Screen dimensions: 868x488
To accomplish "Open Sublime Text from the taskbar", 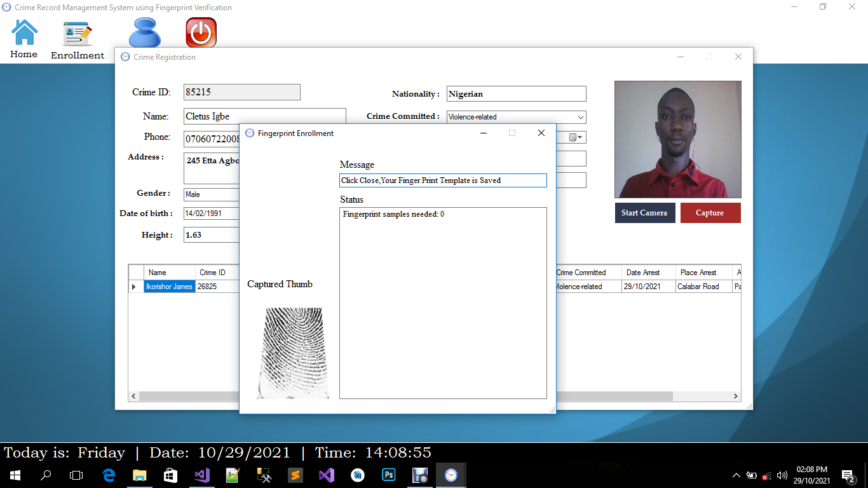I will pyautogui.click(x=295, y=475).
